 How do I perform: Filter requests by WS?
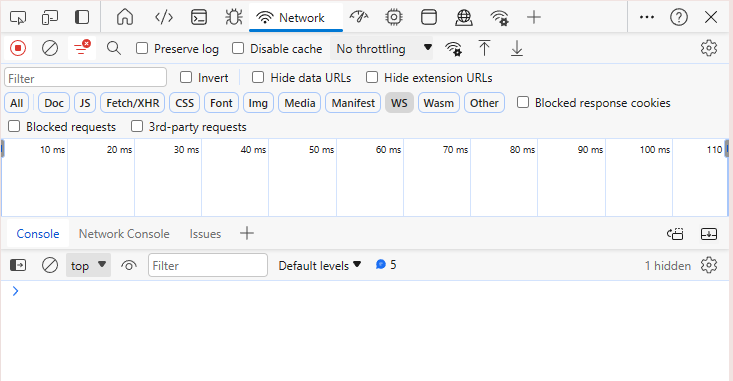coord(399,103)
